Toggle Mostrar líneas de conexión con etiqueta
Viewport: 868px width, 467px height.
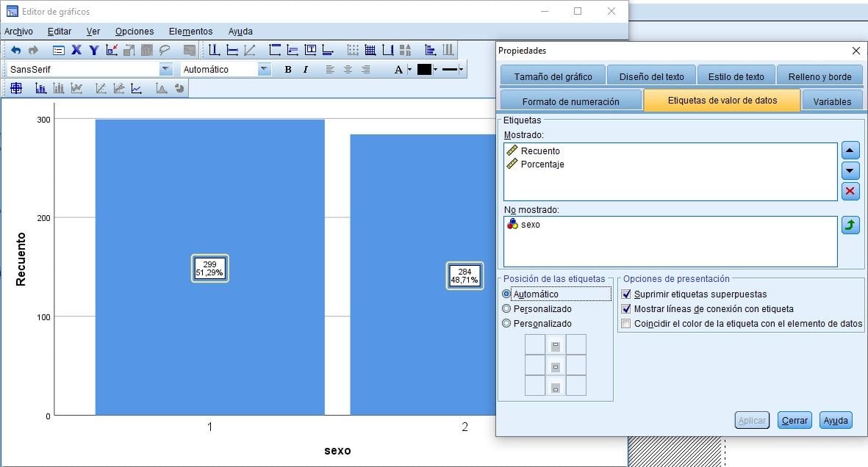click(x=626, y=309)
